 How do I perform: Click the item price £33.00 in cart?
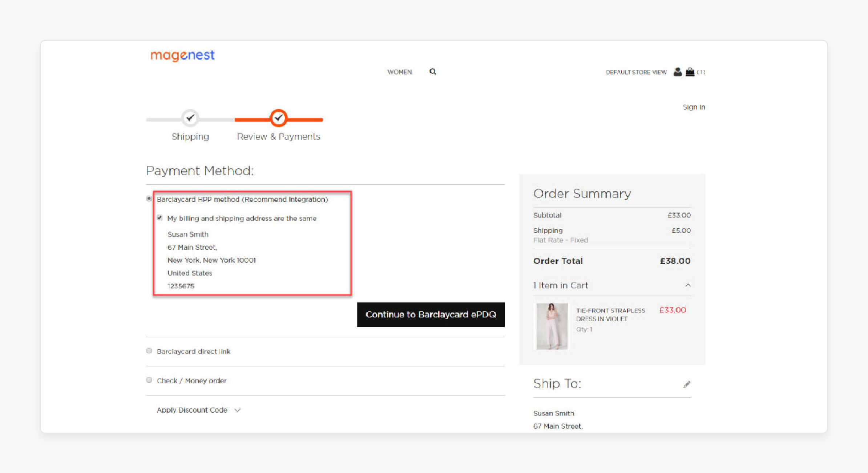(673, 310)
